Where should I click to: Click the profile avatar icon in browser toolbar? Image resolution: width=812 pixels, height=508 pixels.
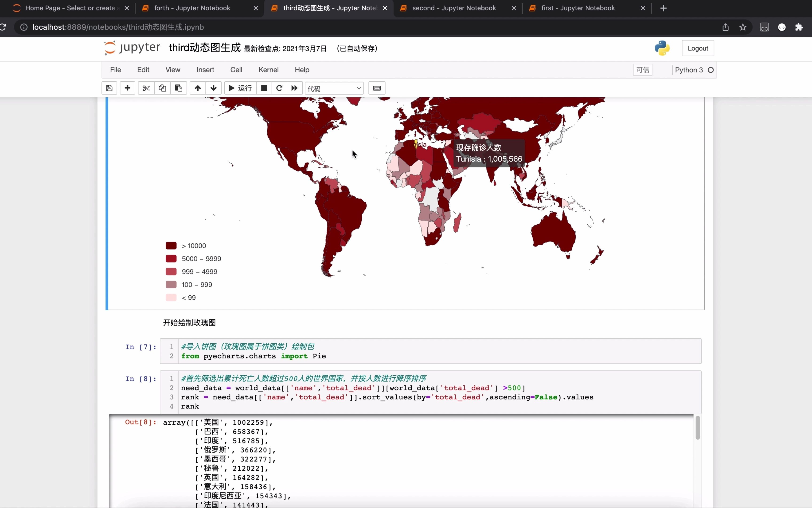click(782, 27)
